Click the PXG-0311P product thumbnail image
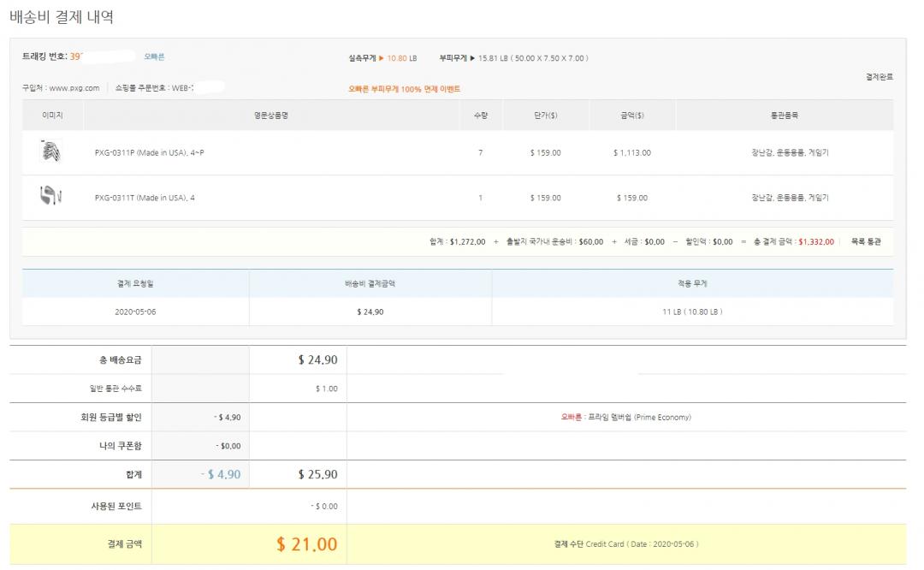The image size is (924, 570). point(51,152)
